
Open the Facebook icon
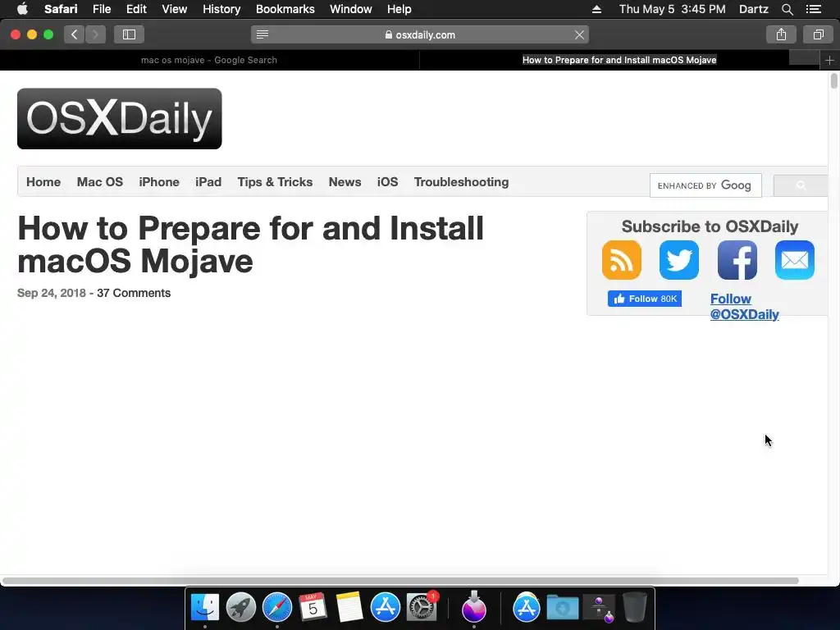pos(737,260)
